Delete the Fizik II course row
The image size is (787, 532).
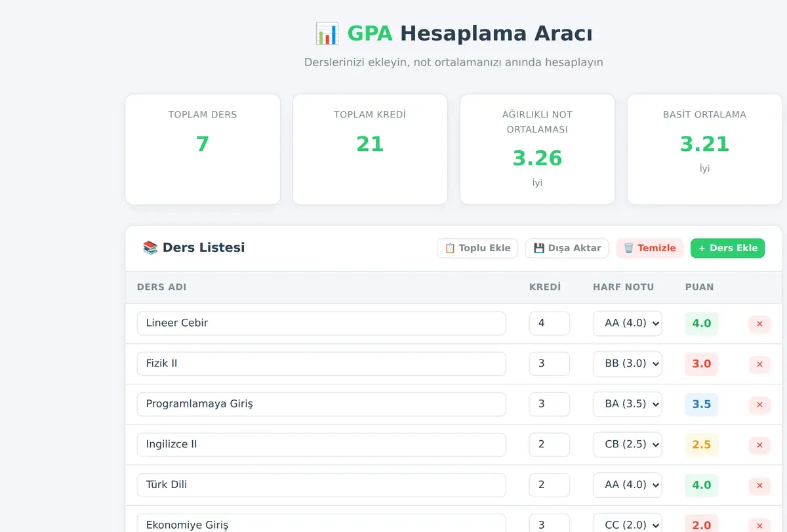point(759,364)
